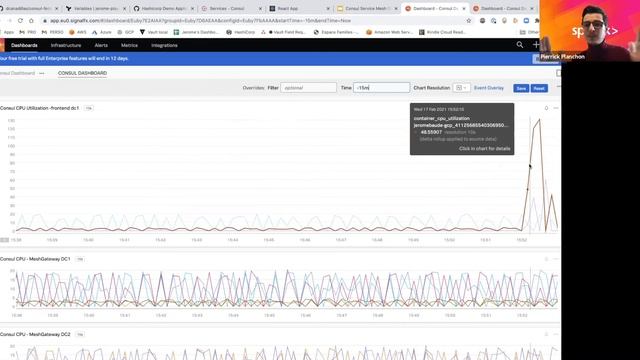Click the Time override input field
The height and width of the screenshot is (360, 640).
point(381,88)
